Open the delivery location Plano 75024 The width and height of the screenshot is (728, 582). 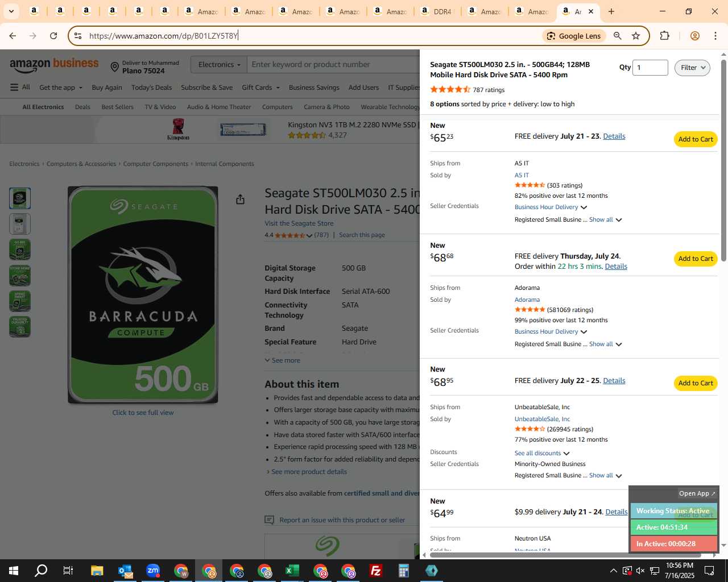click(x=145, y=67)
